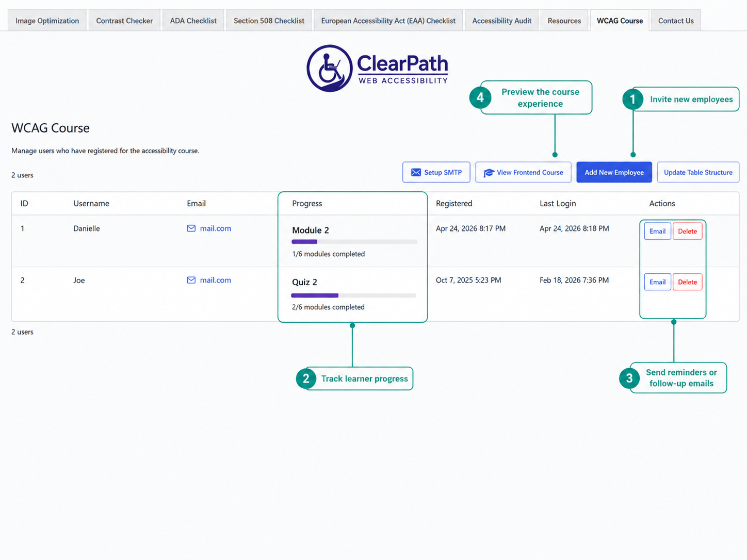
Task: Delete the user Joe
Action: point(687,282)
